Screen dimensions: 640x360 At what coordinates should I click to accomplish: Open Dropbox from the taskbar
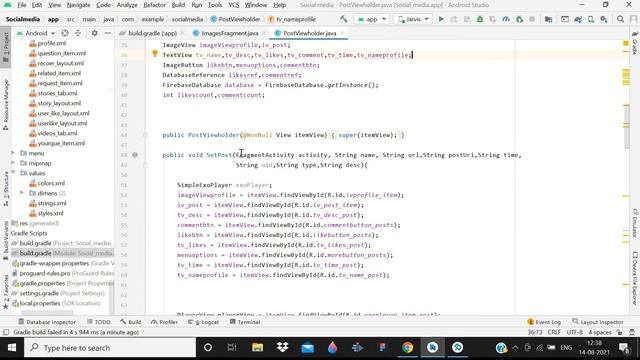[282, 347]
